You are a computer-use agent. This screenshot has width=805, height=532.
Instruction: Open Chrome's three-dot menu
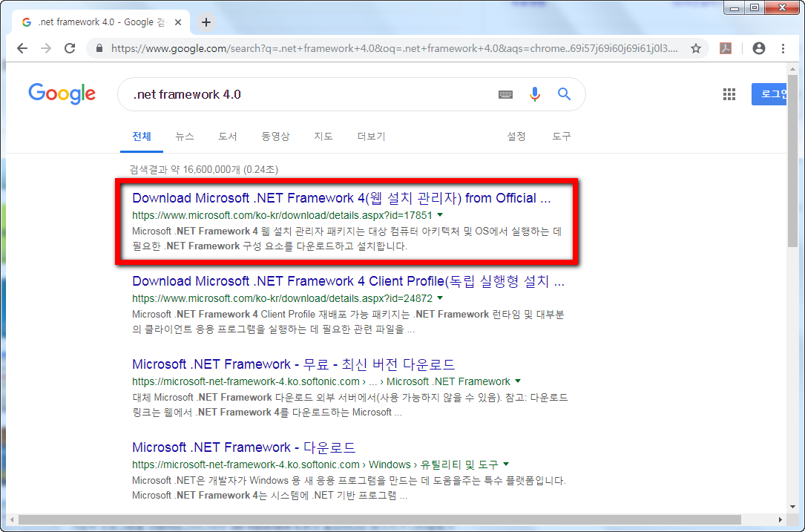[x=783, y=48]
